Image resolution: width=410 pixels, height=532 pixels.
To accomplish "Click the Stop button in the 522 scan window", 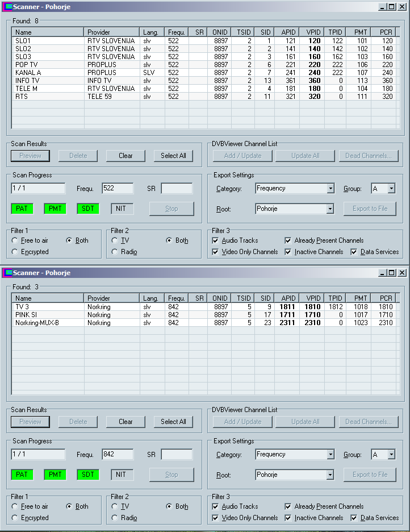I will click(171, 209).
